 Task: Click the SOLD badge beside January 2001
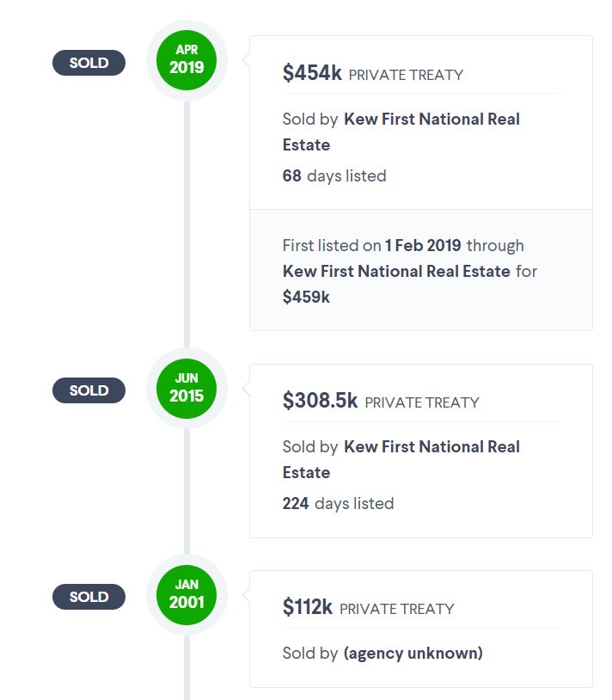[89, 597]
